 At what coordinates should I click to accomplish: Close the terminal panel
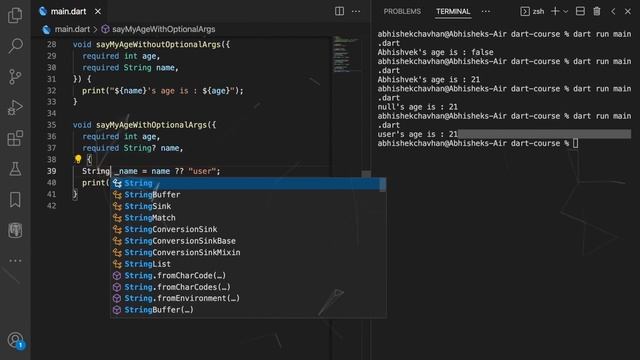pyautogui.click(x=628, y=11)
